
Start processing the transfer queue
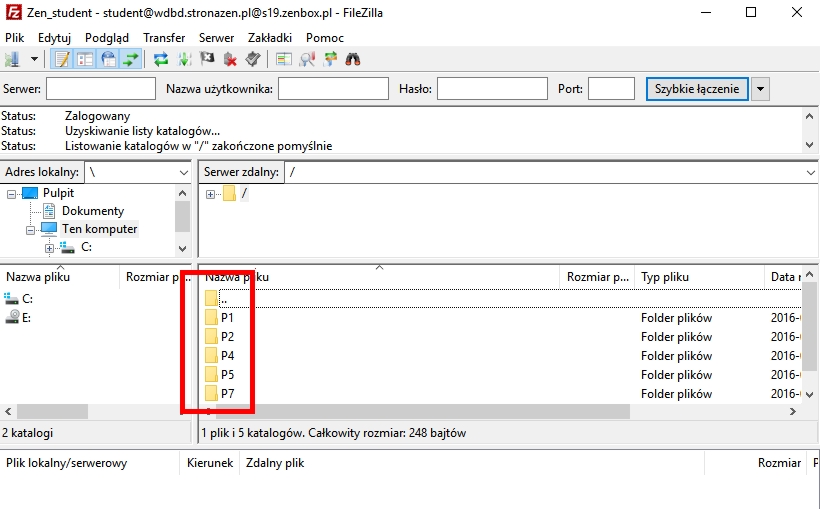pos(184,59)
